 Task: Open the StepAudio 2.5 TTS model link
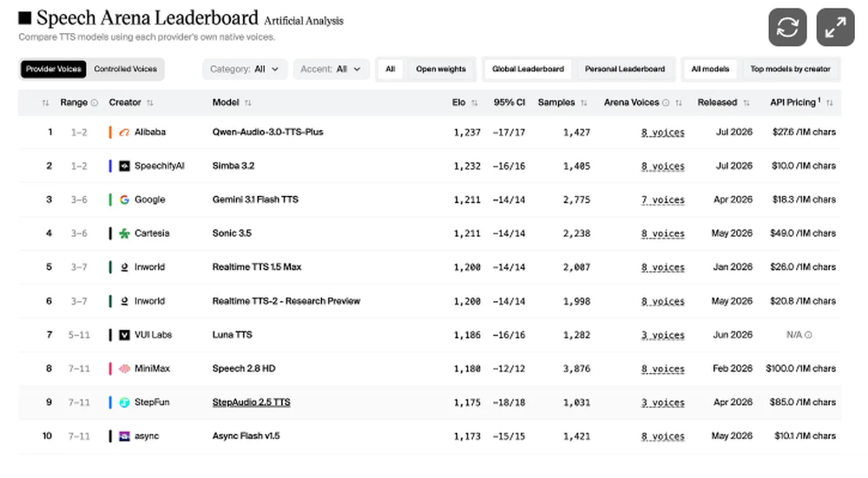(x=252, y=403)
